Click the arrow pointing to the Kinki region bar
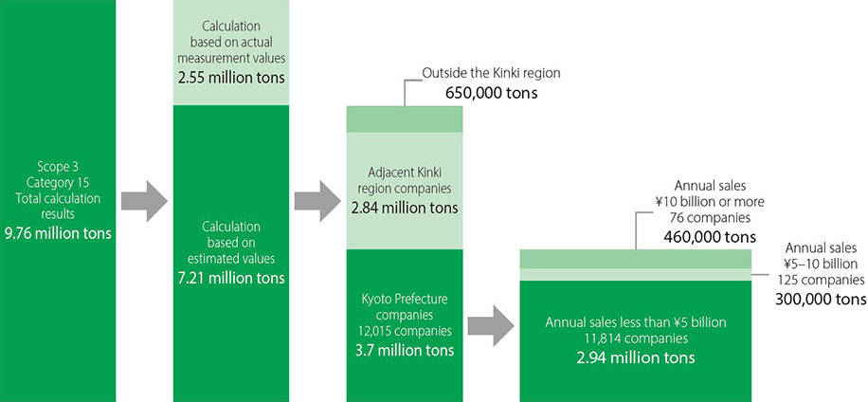This screenshot has height=402, width=868. coord(317,202)
